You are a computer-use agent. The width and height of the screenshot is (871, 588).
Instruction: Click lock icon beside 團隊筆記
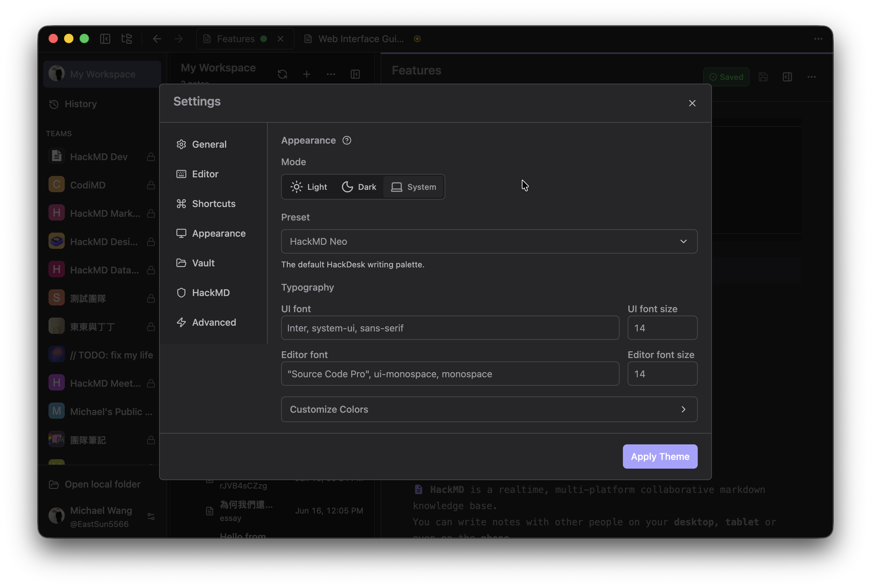(151, 440)
